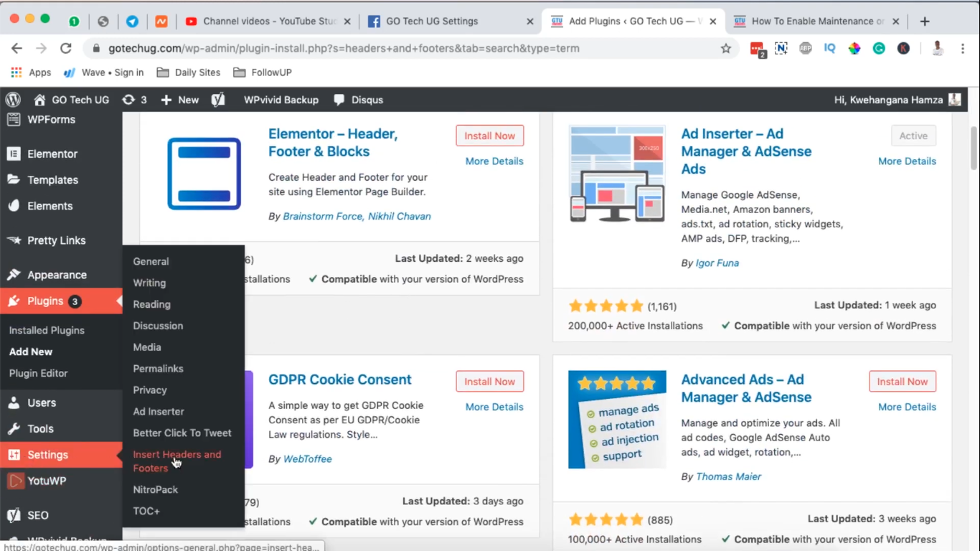The image size is (980, 551).
Task: Select Discussion in the Settings flyout
Action: pos(158,326)
